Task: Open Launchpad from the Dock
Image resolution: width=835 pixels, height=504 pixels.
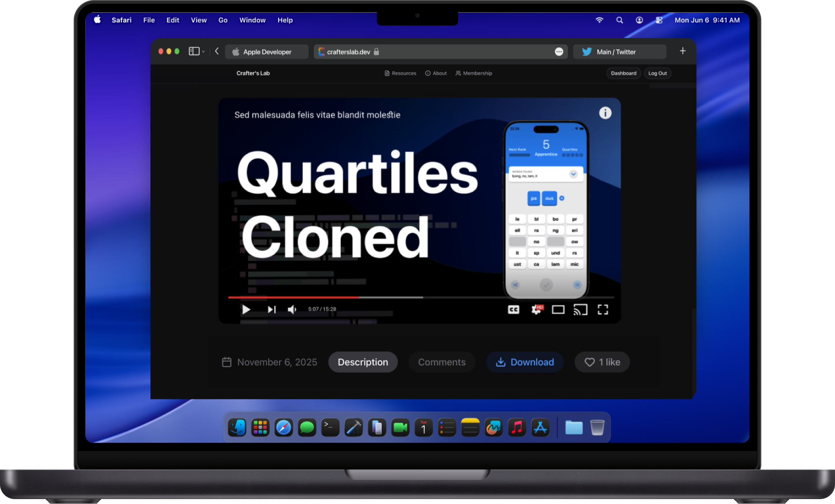Action: (x=260, y=427)
